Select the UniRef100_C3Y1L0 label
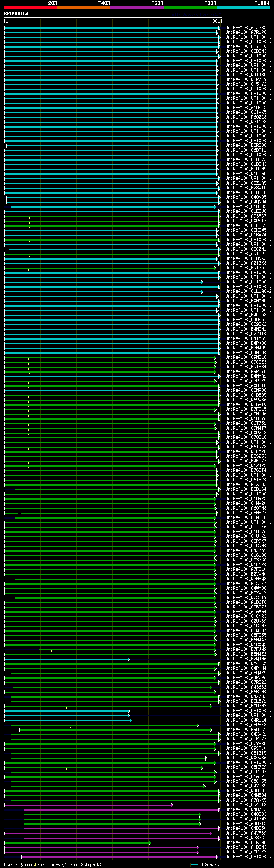274x868 pixels. pyautogui.click(x=246, y=46)
